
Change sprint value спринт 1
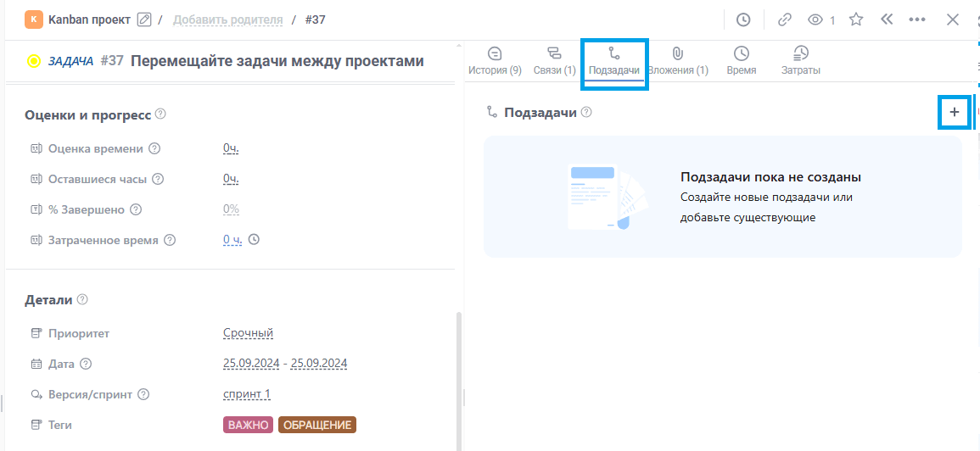click(247, 394)
